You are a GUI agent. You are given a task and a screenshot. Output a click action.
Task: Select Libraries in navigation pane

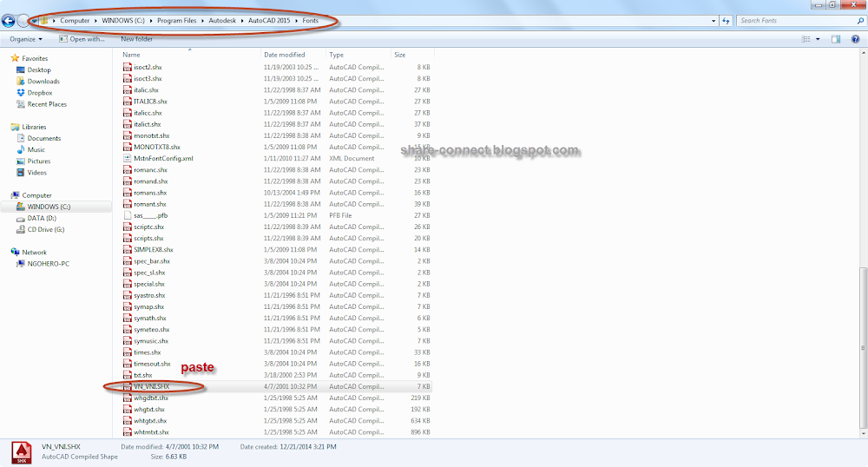click(34, 127)
